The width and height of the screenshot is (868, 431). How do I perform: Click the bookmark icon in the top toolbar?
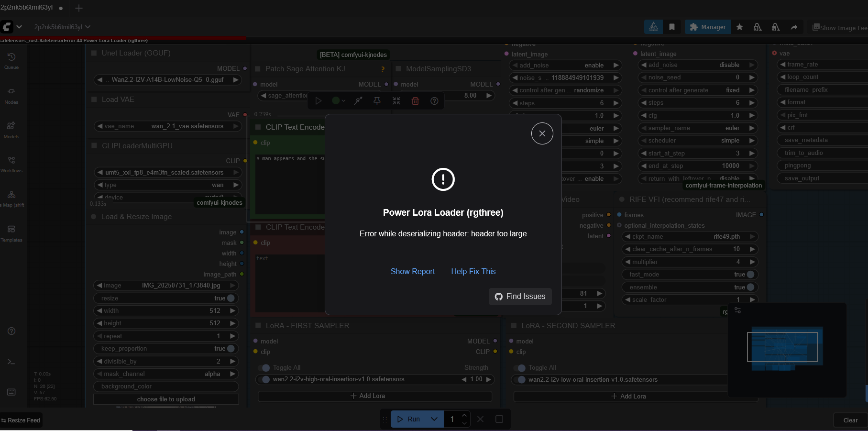(672, 27)
